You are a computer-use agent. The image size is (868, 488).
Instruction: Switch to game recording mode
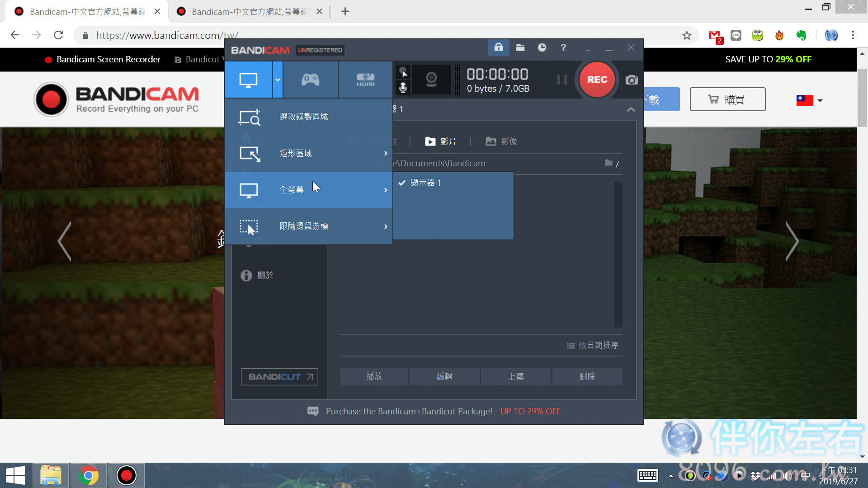(x=311, y=80)
